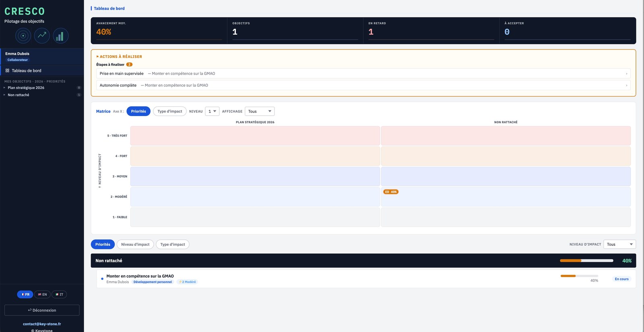Set matrix X axis to Type d'impact
This screenshot has height=332, width=644.
coord(169,111)
